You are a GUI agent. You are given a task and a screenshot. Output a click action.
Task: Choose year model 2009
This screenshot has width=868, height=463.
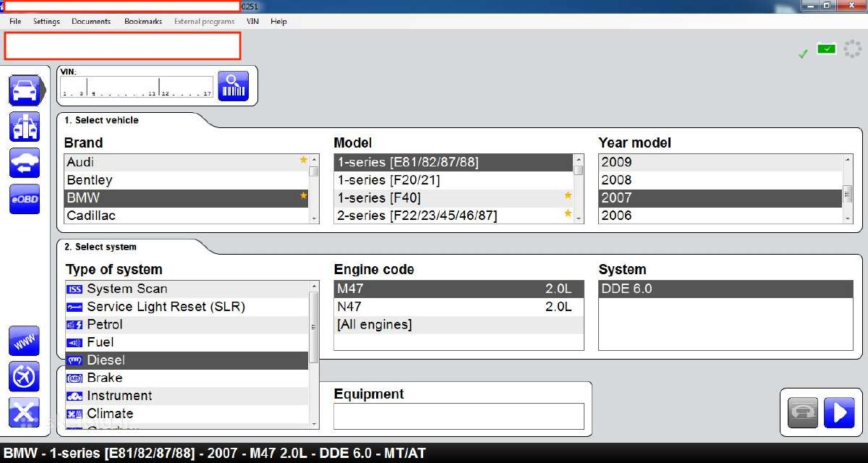click(x=720, y=162)
